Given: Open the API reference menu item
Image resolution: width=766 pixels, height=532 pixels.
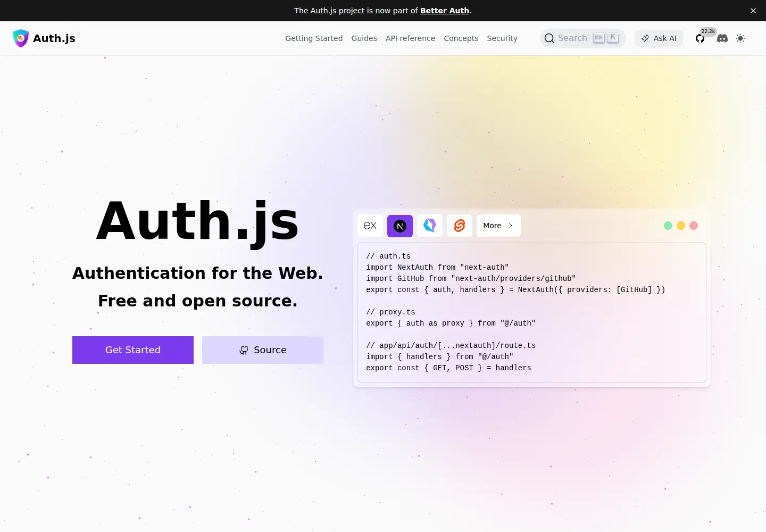Looking at the screenshot, I should [410, 38].
